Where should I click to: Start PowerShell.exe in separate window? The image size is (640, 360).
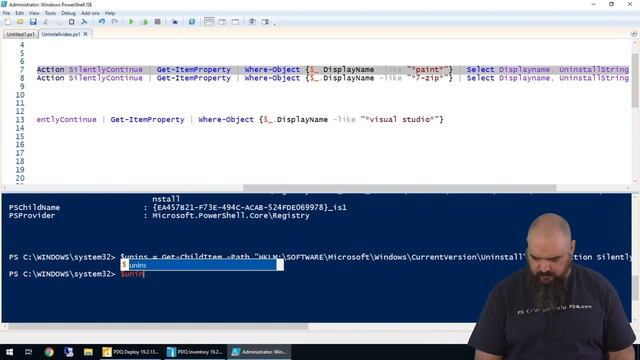pyautogui.click(x=191, y=22)
